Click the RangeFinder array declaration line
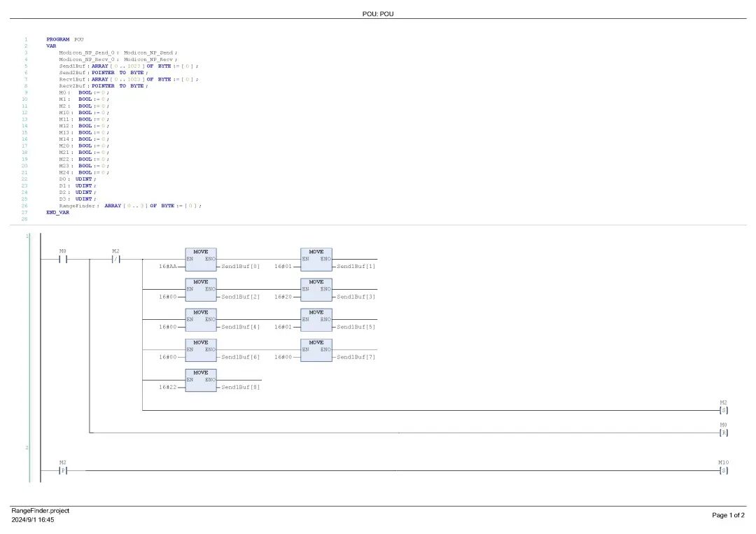 coord(130,206)
